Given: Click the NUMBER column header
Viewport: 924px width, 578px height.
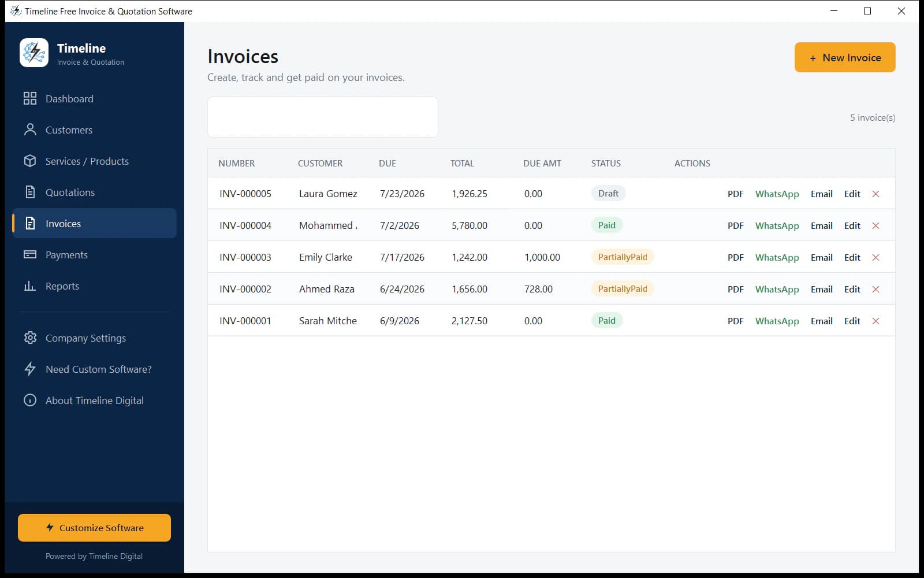Looking at the screenshot, I should point(236,163).
